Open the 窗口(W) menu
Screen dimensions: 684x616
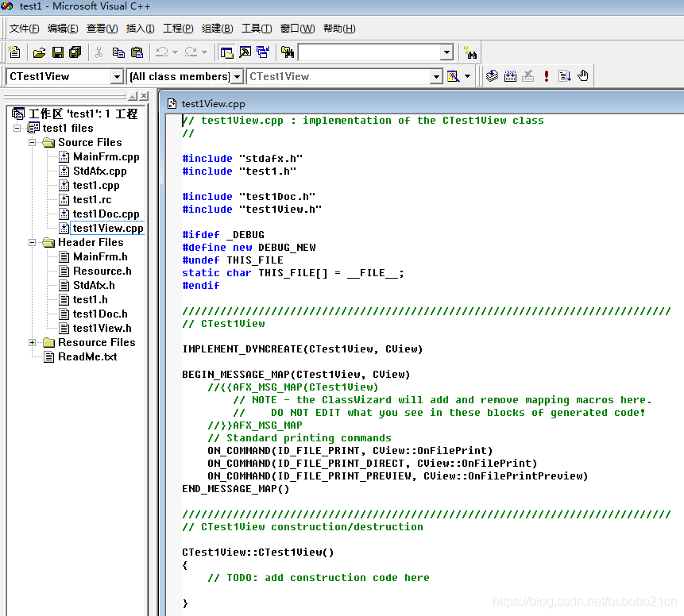tap(297, 29)
